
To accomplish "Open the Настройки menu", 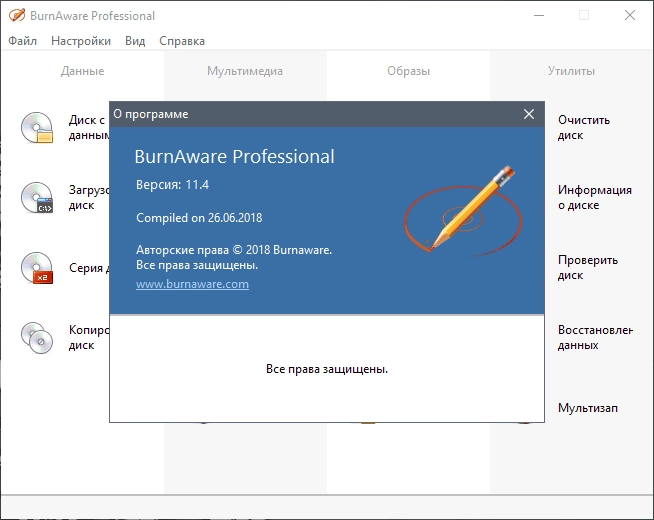I will point(81,41).
